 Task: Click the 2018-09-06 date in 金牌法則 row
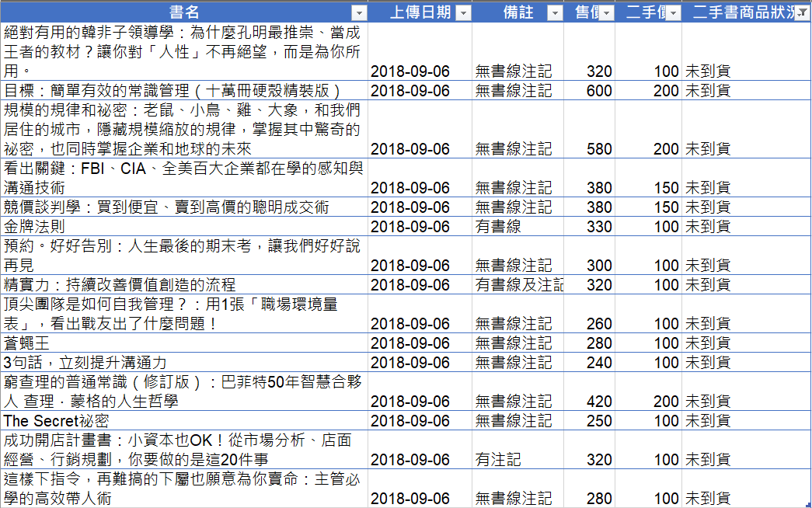click(x=410, y=227)
